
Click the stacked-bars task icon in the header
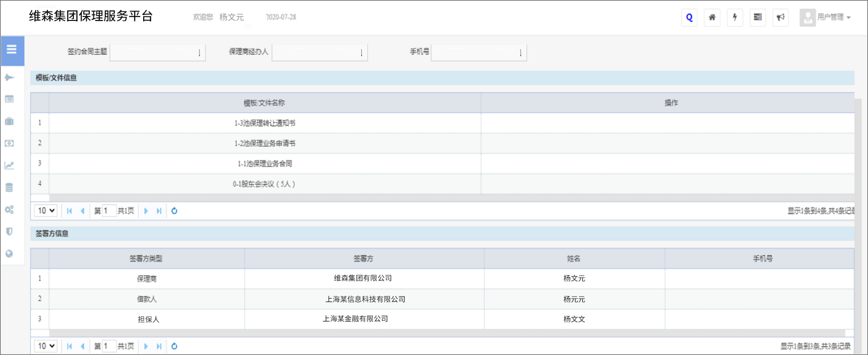click(x=758, y=17)
